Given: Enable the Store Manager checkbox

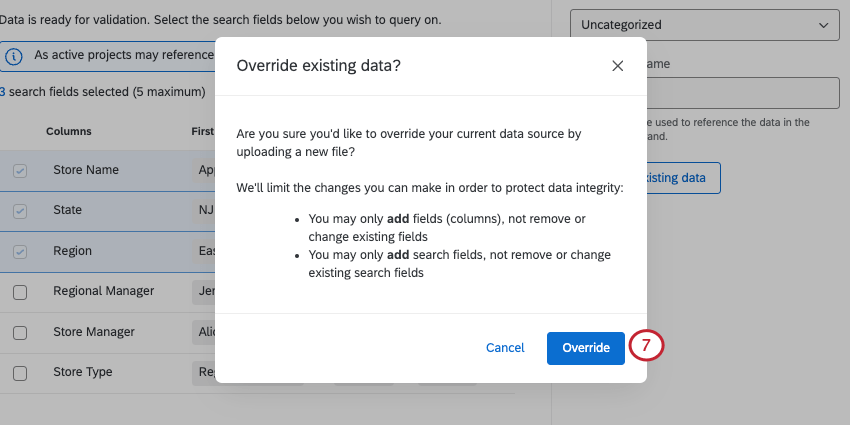Looking at the screenshot, I should [x=20, y=333].
